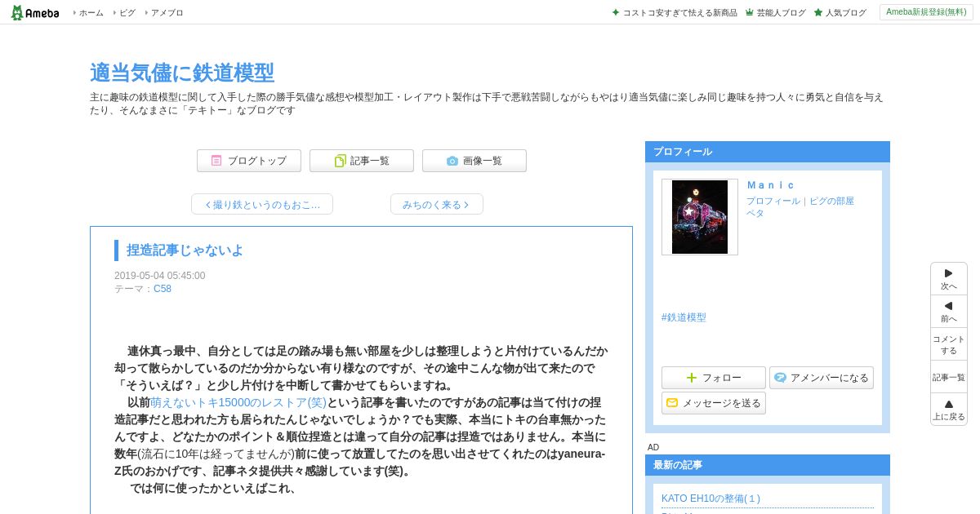This screenshot has height=514, width=980.
Task: Click the pink list icon on ブログトップ
Action: pos(216,161)
